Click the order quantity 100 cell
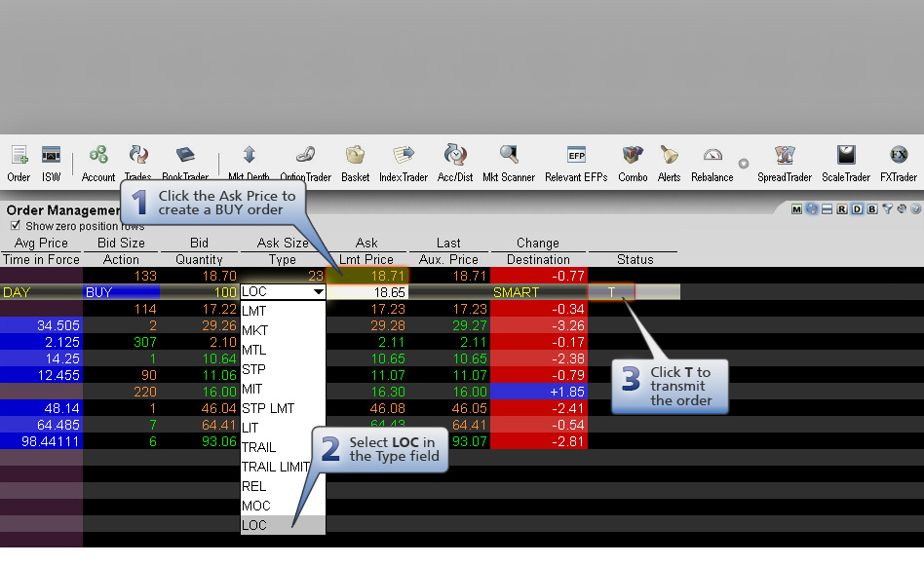Image resolution: width=924 pixels, height=565 pixels. tap(199, 292)
